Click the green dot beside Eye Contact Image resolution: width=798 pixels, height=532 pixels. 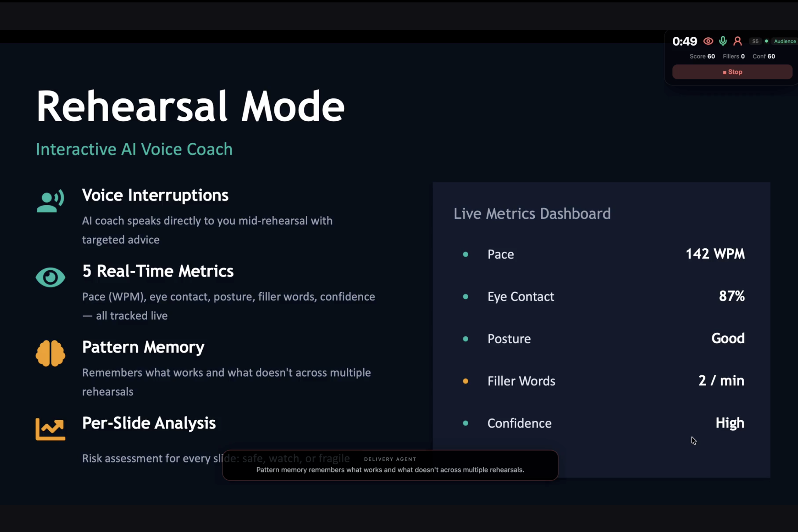465,297
